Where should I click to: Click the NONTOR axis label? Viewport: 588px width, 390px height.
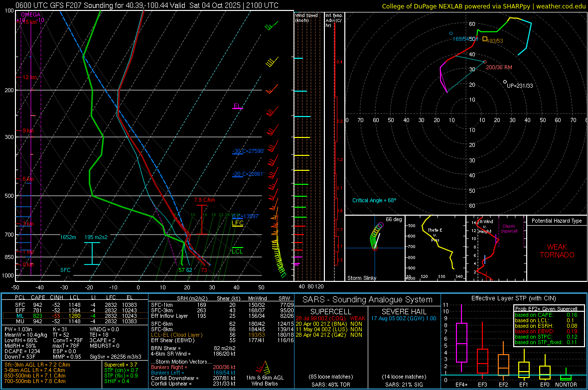click(566, 385)
